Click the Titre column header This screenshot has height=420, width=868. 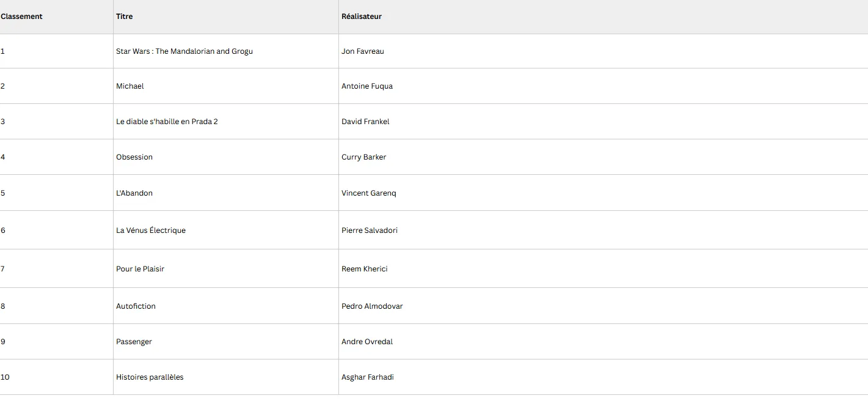click(226, 17)
